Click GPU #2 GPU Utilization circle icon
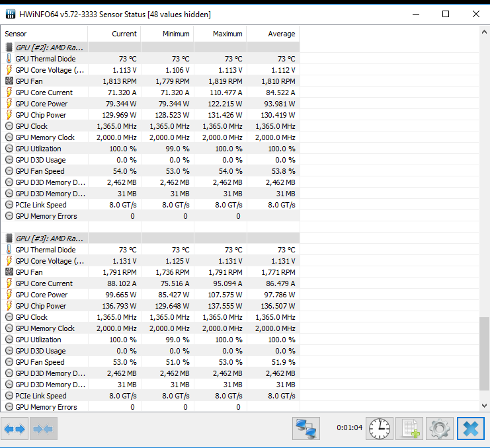 [9, 149]
